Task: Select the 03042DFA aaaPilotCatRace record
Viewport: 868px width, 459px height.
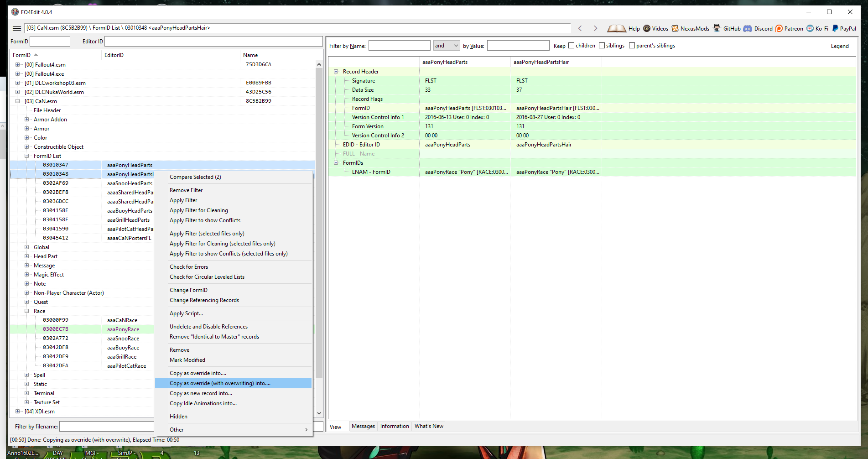Action: click(x=82, y=366)
